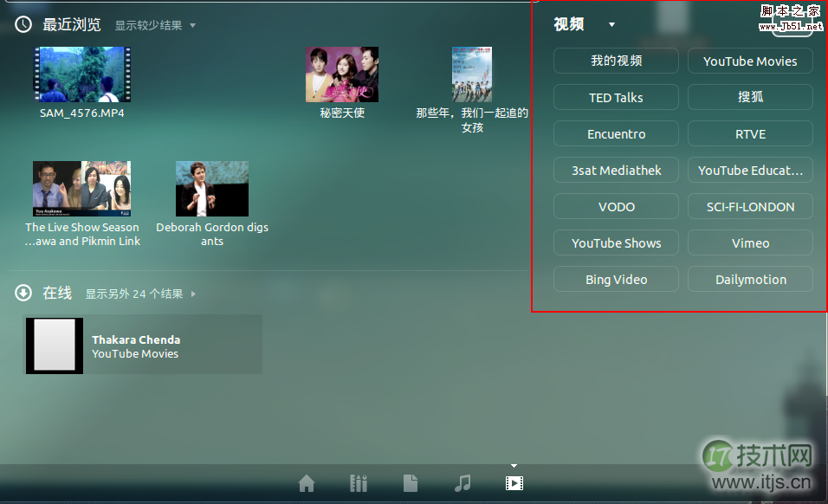Toggle the VODO filter
The image size is (828, 504).
(617, 206)
